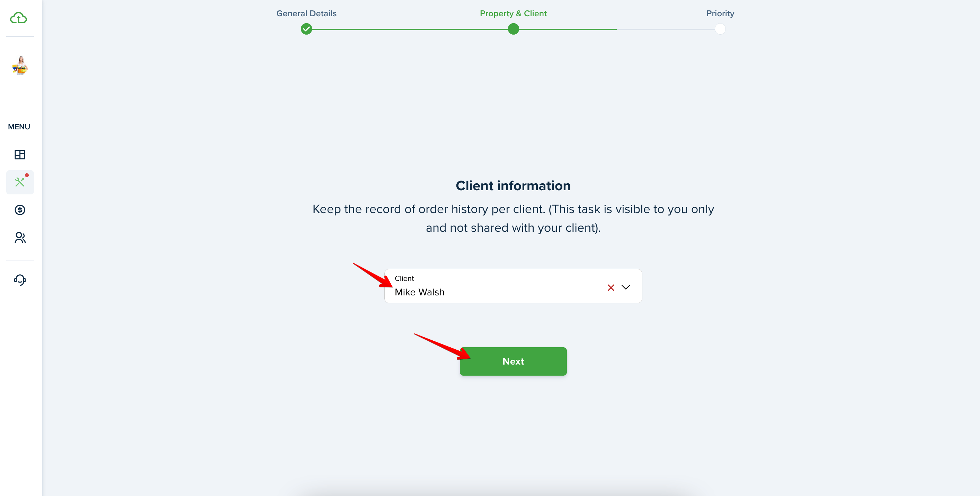
Task: Clear the Mike Walsh client selection
Action: click(x=611, y=288)
